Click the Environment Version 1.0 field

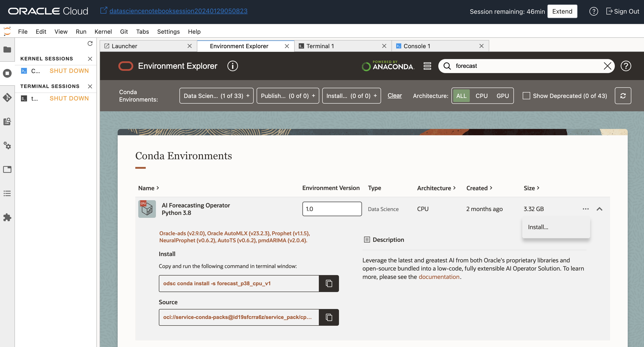(x=332, y=209)
